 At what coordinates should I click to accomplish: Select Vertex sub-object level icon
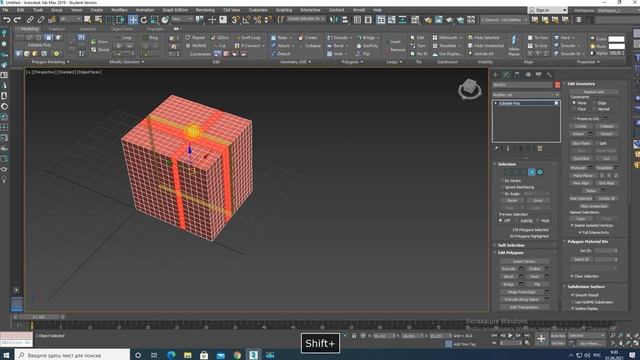point(507,172)
